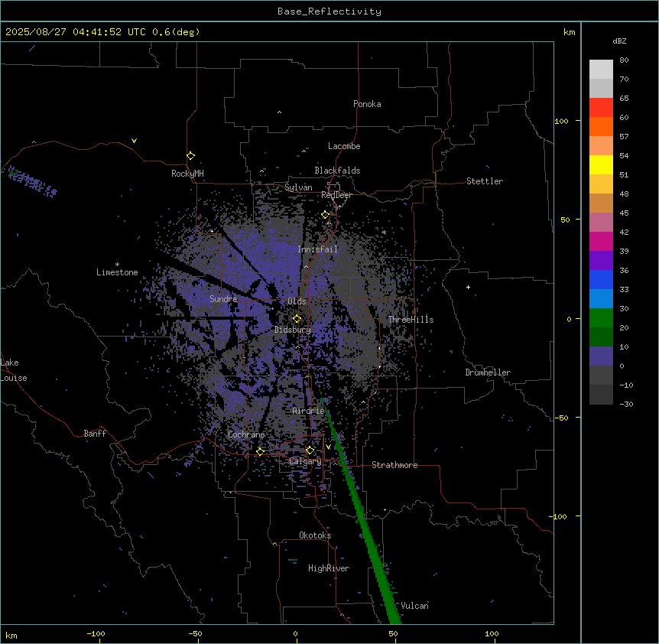This screenshot has height=644, width=659.
Task: Select the light gray 80-70 dBZ legend swatch
Action: click(601, 70)
